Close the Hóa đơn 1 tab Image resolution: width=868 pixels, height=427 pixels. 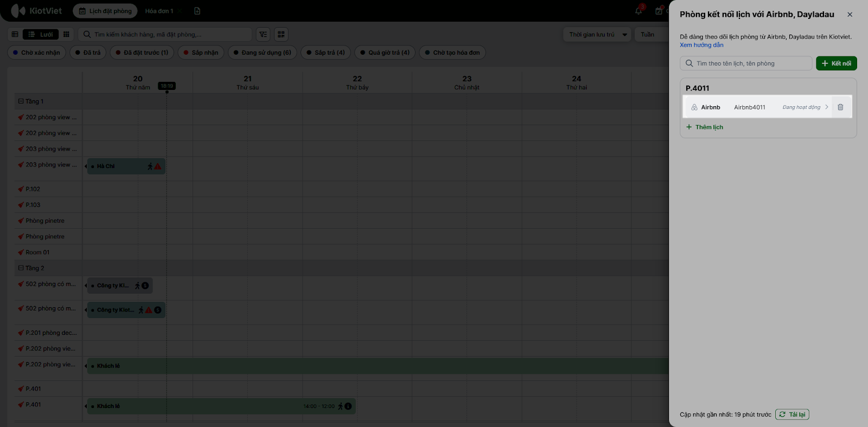click(x=180, y=11)
